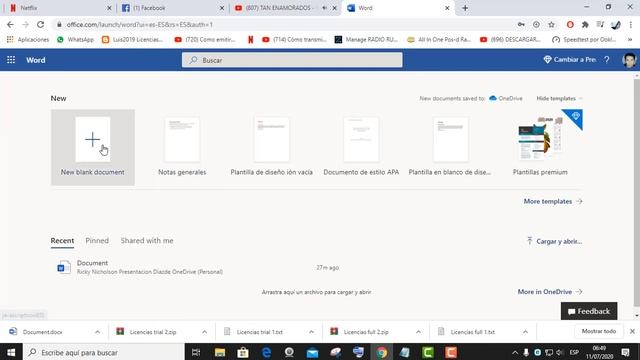Open the Luis2019 Licencias bookmark
The width and height of the screenshot is (640, 360).
coord(133,40)
